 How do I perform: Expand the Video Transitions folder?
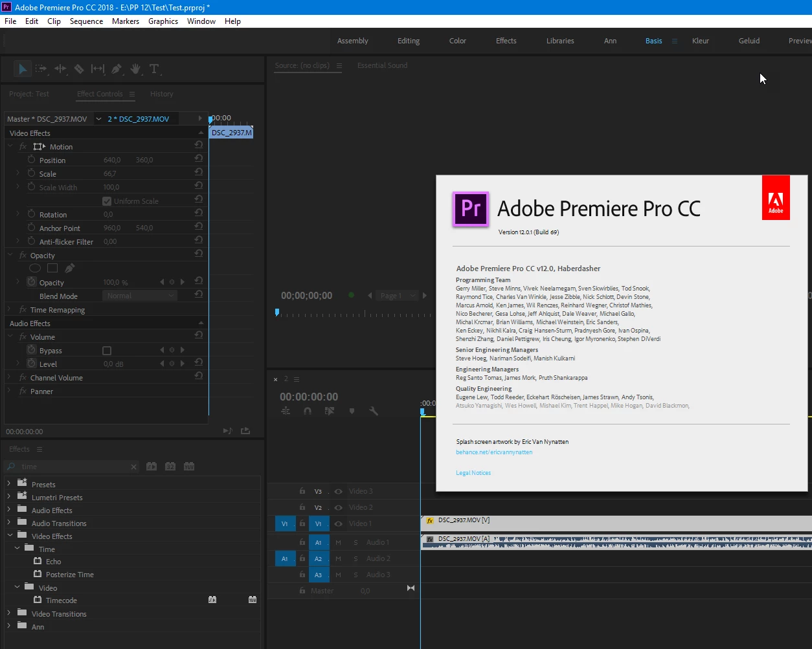click(9, 613)
